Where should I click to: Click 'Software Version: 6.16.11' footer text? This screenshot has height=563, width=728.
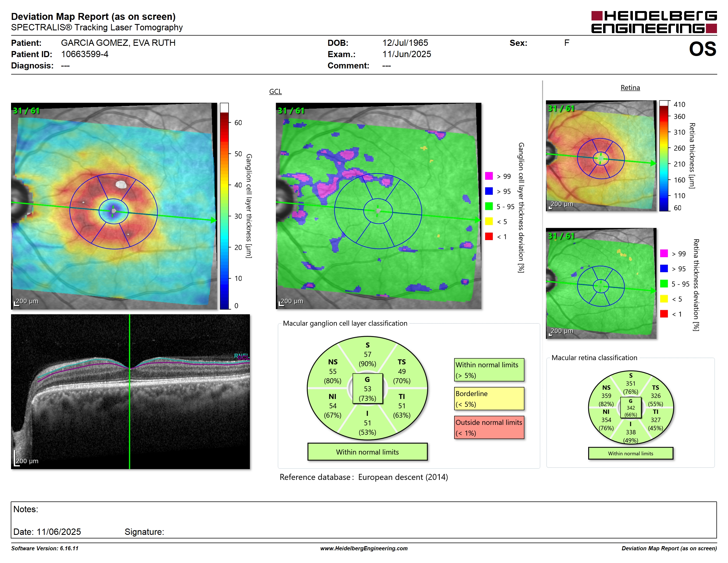pyautogui.click(x=45, y=548)
